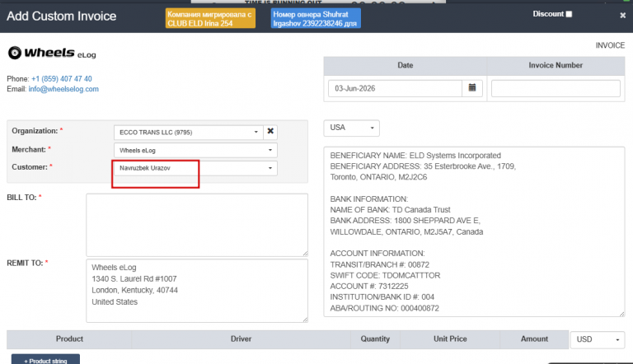Viewport: 633px width, 364px height.
Task: Click the INVOICE label text
Action: pos(610,45)
